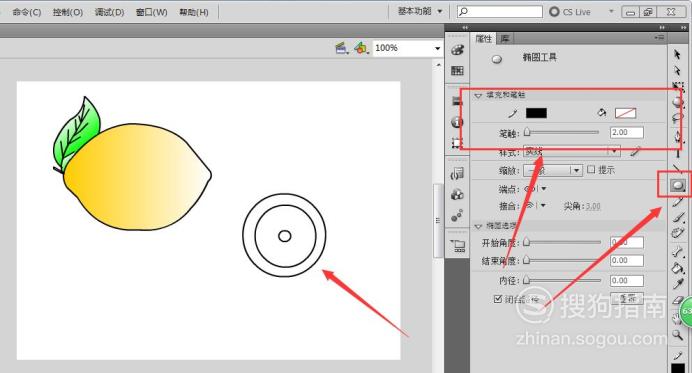Open the Properties panel options menu

pyautogui.click(x=659, y=38)
